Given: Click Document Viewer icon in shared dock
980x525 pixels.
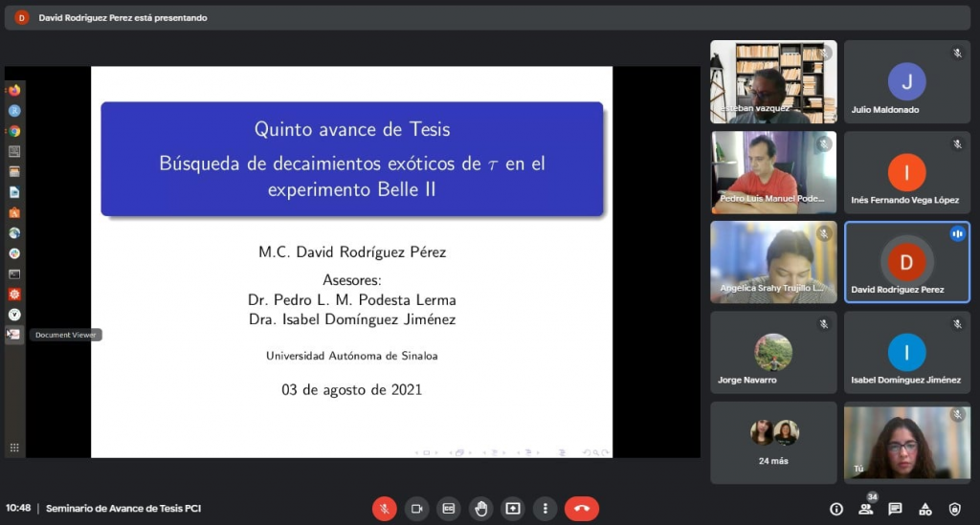Looking at the screenshot, I should click(x=14, y=335).
